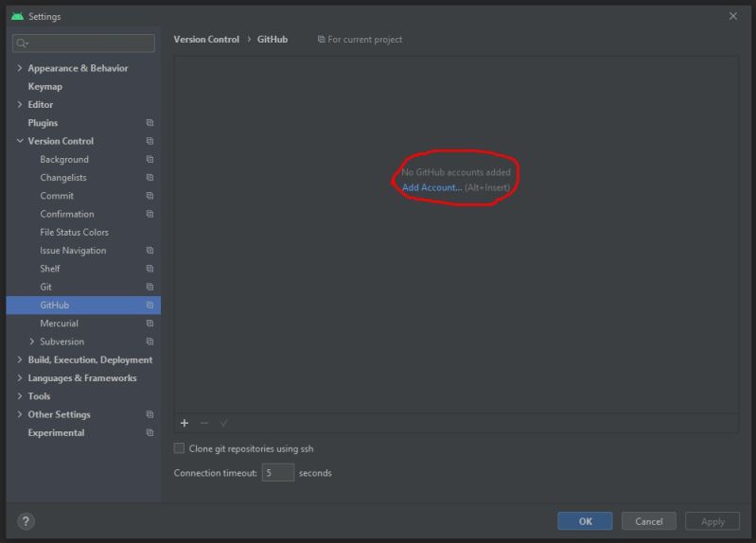Select the Git settings page
Image resolution: width=756 pixels, height=543 pixels.
click(45, 287)
